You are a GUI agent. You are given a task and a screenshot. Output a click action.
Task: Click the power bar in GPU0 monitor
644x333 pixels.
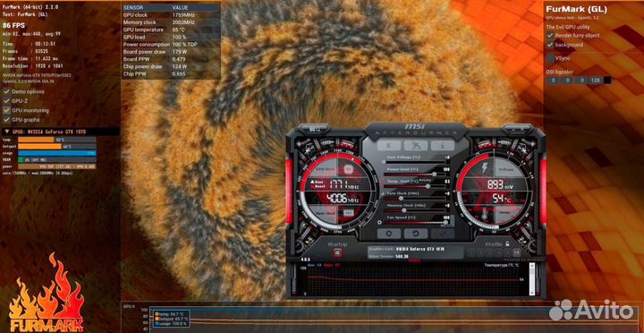click(57, 166)
